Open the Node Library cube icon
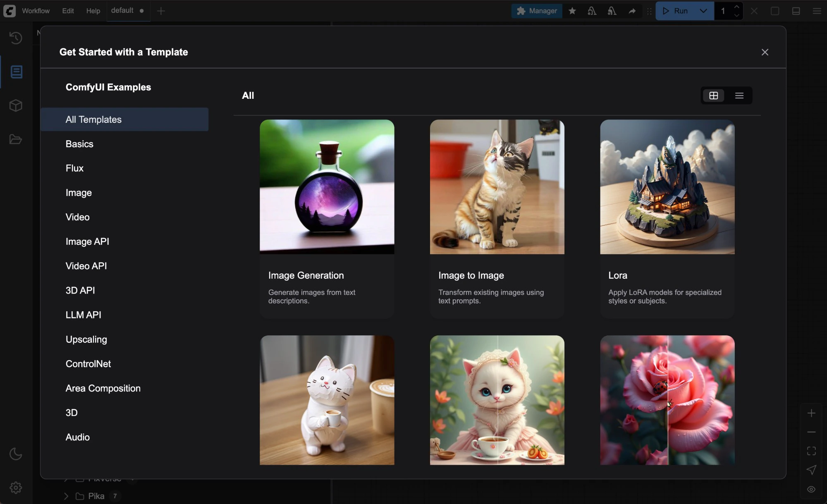This screenshot has height=504, width=827. click(x=16, y=106)
